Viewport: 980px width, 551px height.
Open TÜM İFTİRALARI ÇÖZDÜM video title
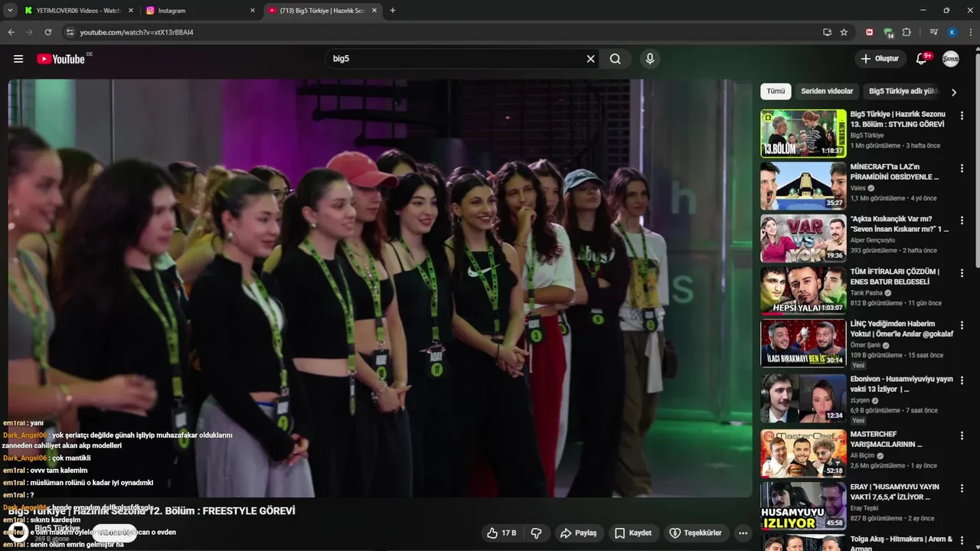[895, 276]
